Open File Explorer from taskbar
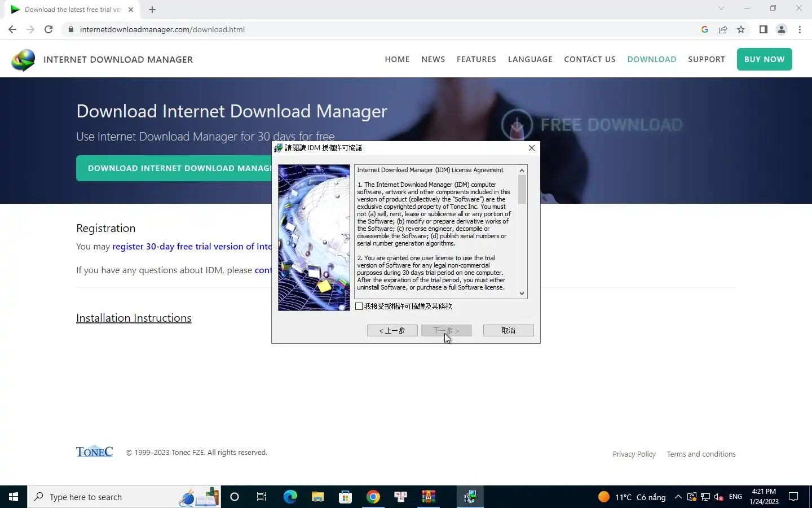The height and width of the screenshot is (508, 812). pyautogui.click(x=317, y=497)
